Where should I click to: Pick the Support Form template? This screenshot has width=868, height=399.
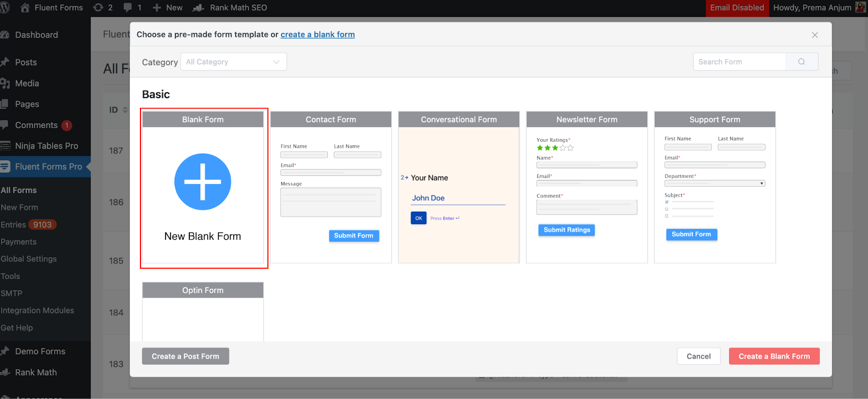[715, 187]
